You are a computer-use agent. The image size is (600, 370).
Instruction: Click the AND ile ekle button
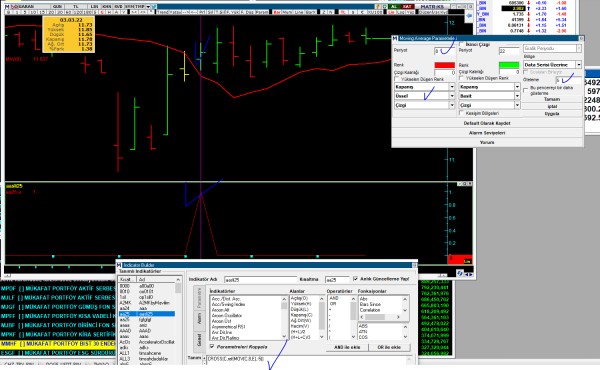(x=347, y=347)
